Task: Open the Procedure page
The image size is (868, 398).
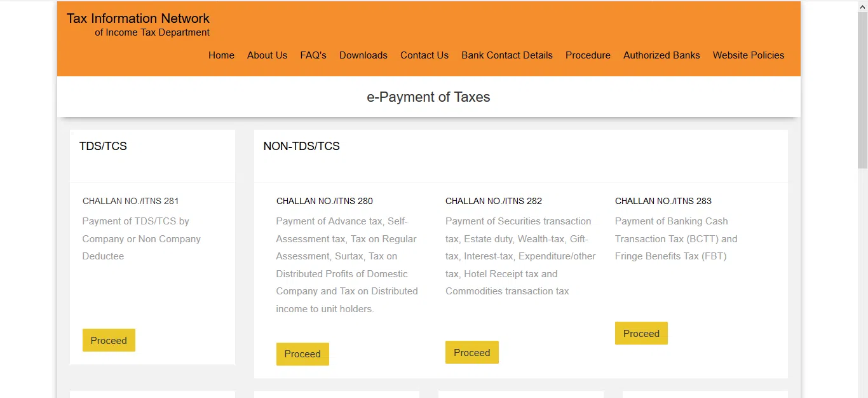Action: pyautogui.click(x=588, y=55)
